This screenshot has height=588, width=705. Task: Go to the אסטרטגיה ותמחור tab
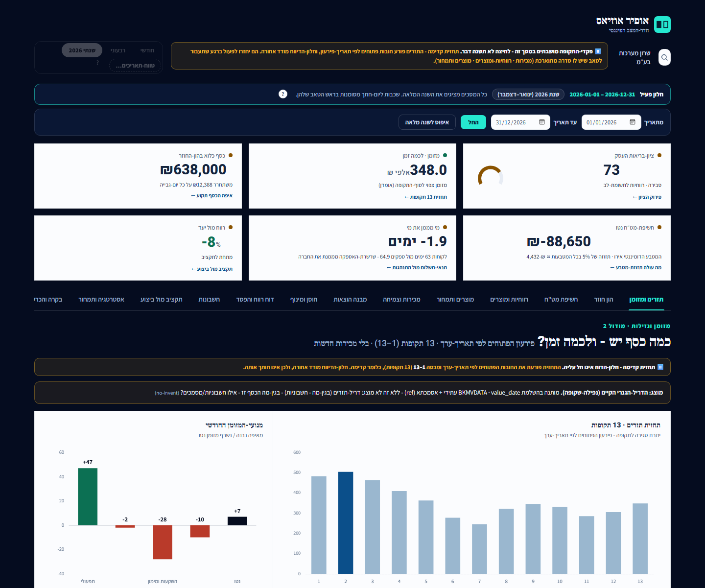[x=101, y=299]
